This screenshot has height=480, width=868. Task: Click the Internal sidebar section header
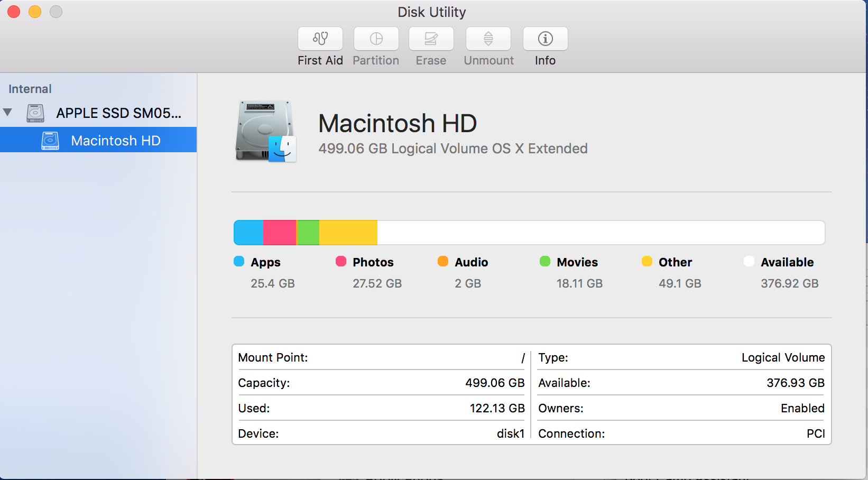(30, 89)
